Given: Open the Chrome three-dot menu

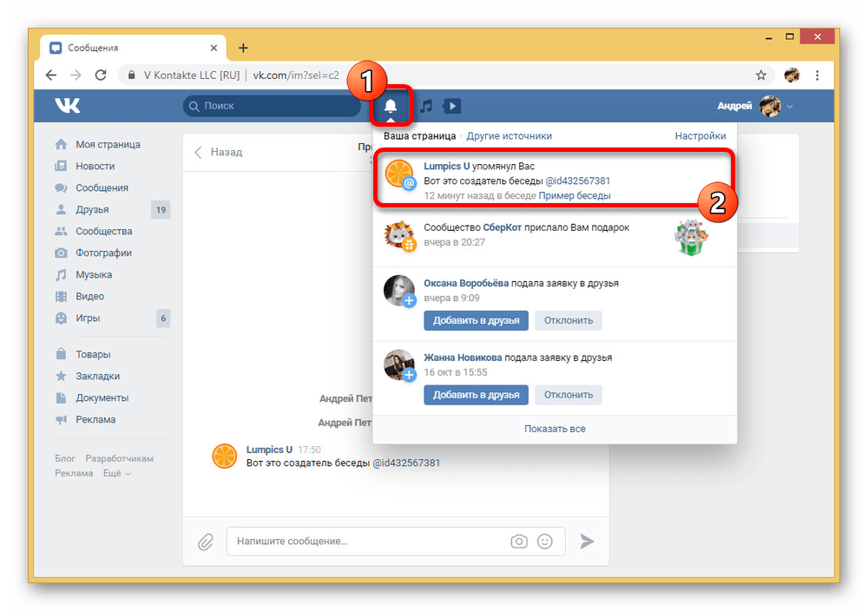Looking at the screenshot, I should click(817, 76).
